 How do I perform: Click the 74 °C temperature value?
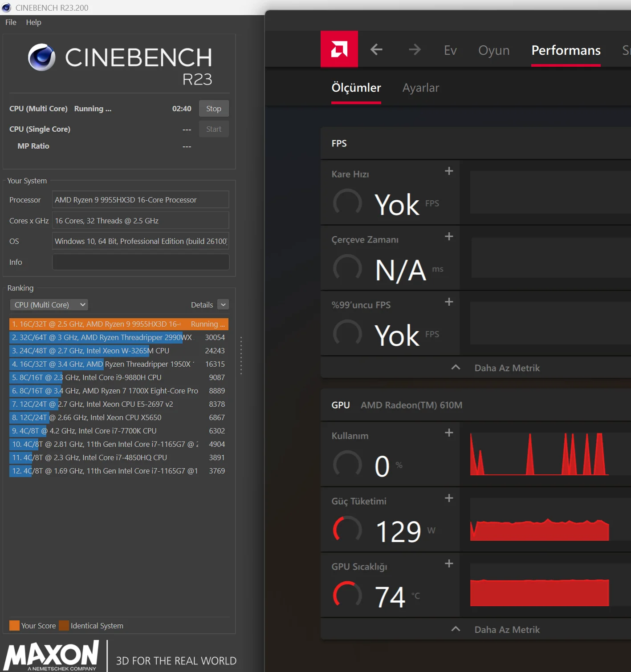point(390,597)
